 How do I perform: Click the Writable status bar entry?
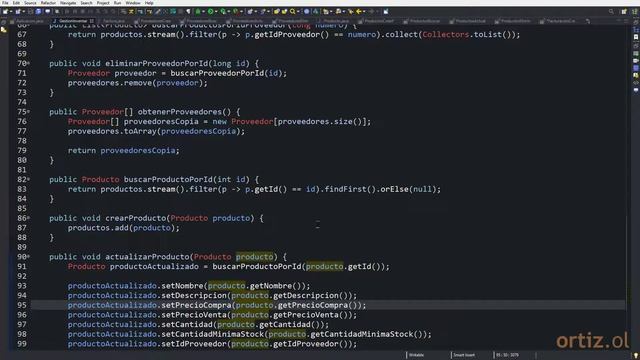tap(416, 355)
